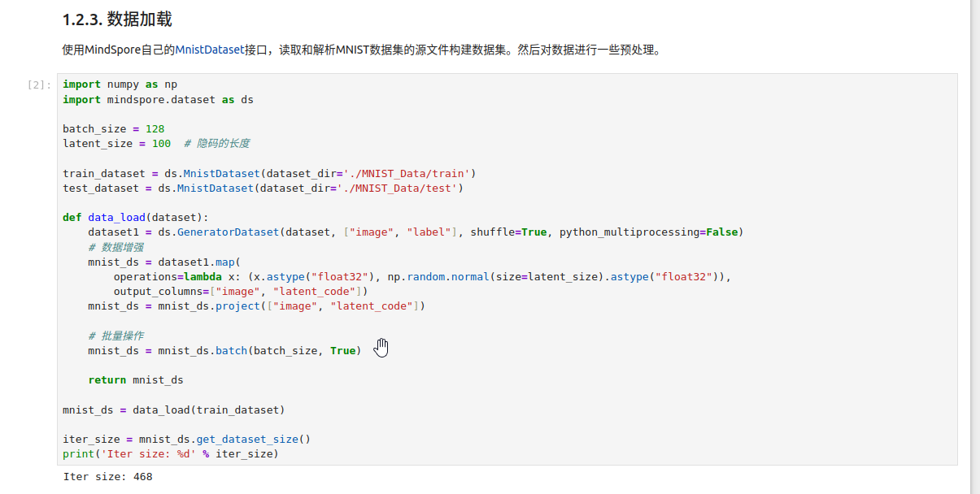This screenshot has width=980, height=494.
Task: Click the "return mnist_ds" statement
Action: (x=136, y=379)
